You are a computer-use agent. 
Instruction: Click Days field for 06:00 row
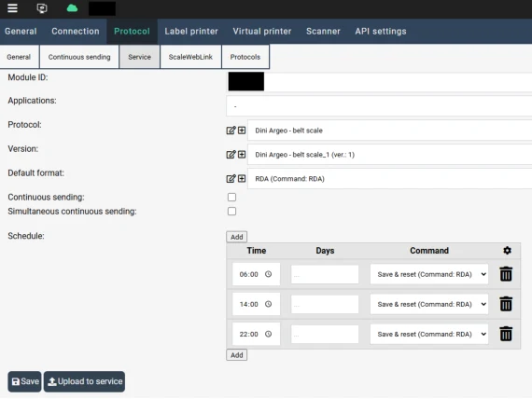pos(325,274)
